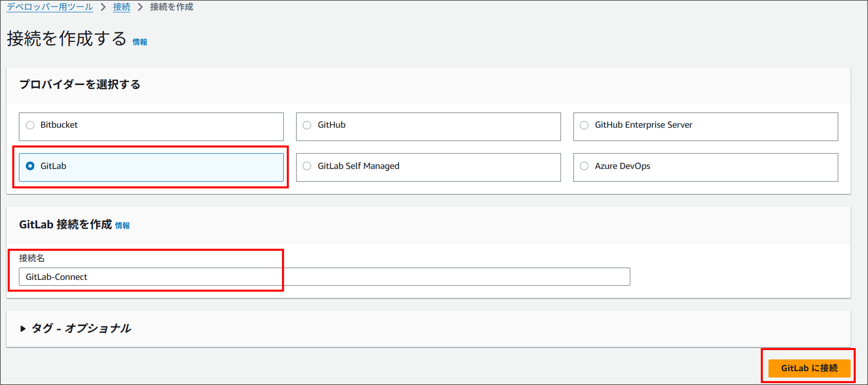Open the デベロッパー用ツール breadcrumb link
The height and width of the screenshot is (385, 868).
pos(50,7)
